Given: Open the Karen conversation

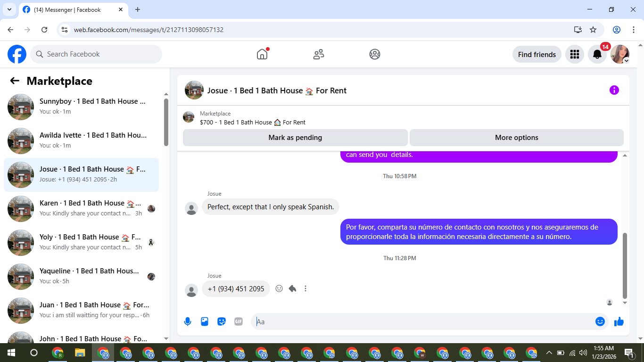Looking at the screenshot, I should tap(81, 209).
